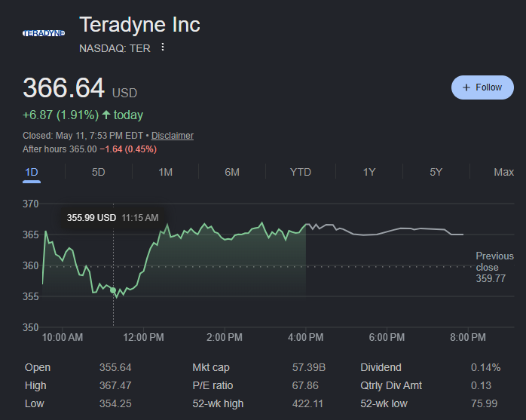Viewport: 526px width, 420px height.
Task: Click the +6.87 (1.91%) daily change
Action: tap(61, 115)
